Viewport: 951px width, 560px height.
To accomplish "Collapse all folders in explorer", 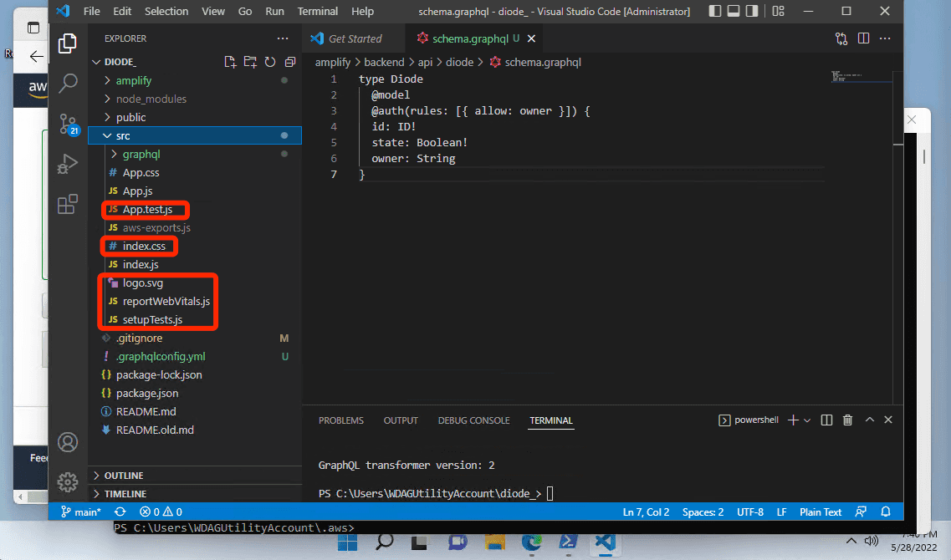I will coord(290,62).
